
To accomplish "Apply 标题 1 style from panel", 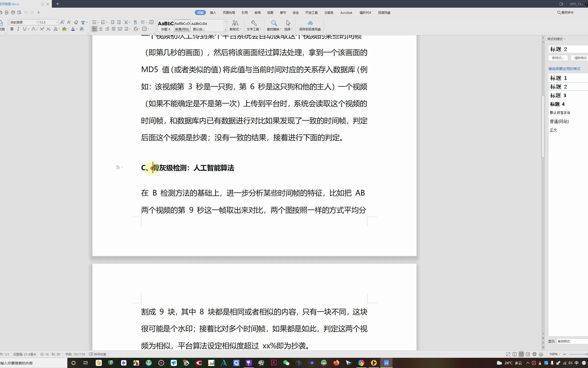I will [568, 78].
